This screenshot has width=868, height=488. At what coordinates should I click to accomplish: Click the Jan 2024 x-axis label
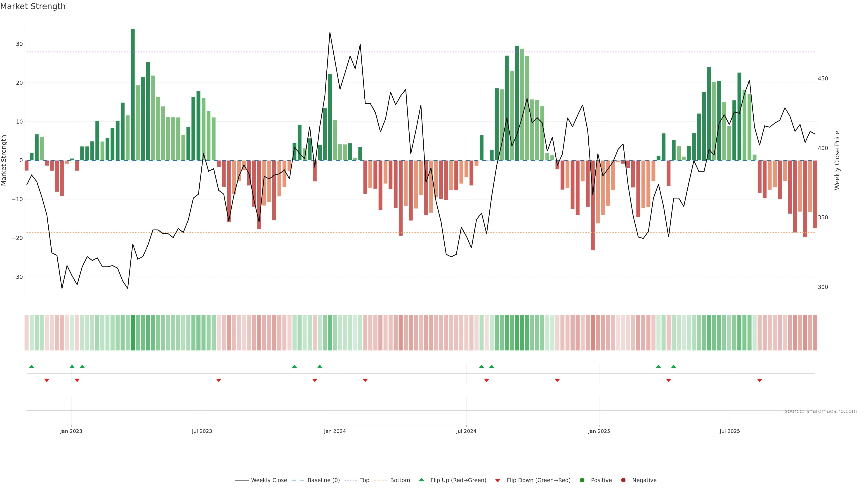click(x=335, y=431)
